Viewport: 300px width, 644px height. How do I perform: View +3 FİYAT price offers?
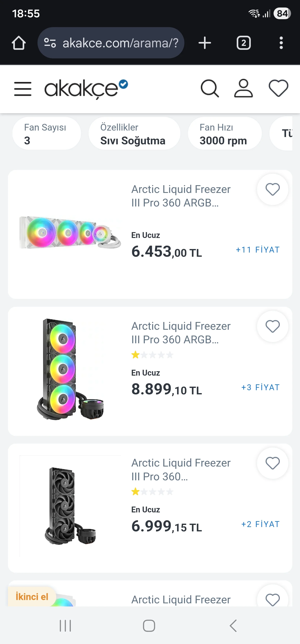pos(260,387)
